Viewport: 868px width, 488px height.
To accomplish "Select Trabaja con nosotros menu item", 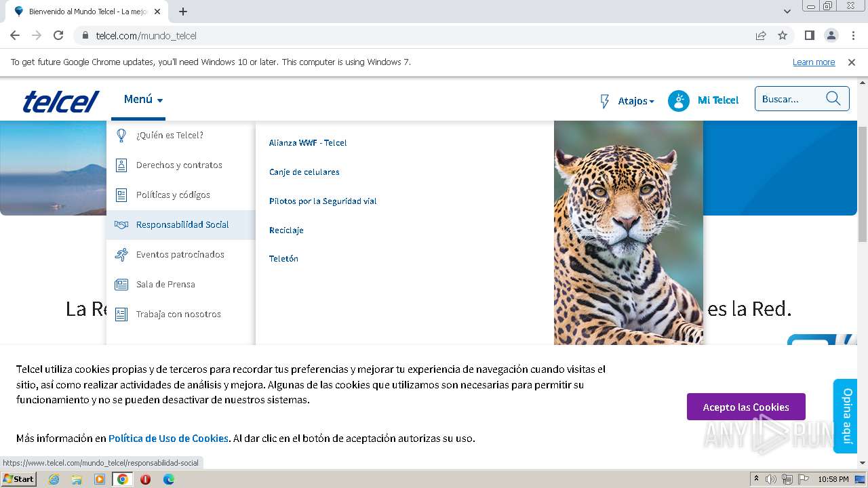I will pyautogui.click(x=181, y=314).
